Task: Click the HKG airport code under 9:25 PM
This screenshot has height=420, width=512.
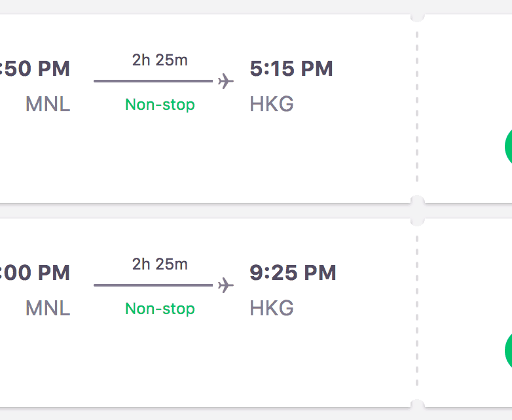Action: 272,308
